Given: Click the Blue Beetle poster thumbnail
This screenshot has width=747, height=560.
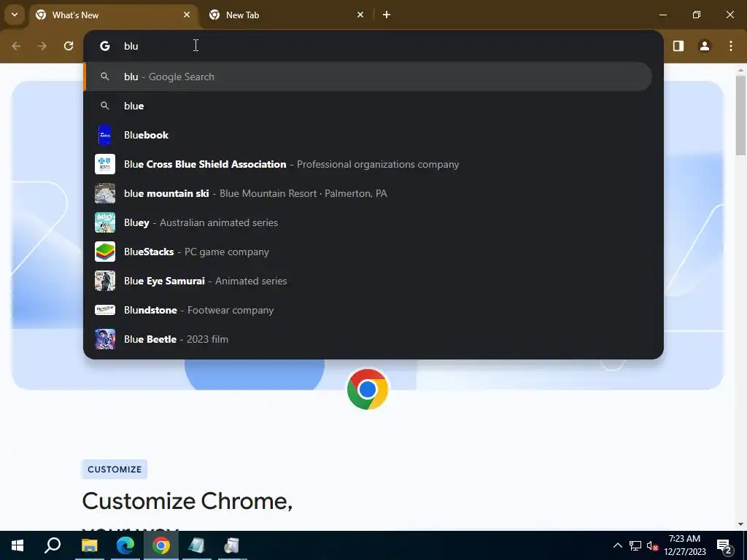Looking at the screenshot, I should (x=105, y=339).
